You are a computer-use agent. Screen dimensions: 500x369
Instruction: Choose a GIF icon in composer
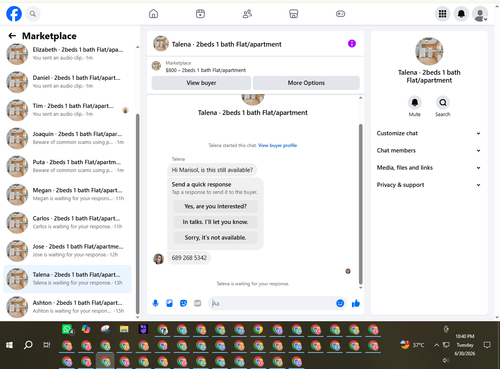pos(198,303)
